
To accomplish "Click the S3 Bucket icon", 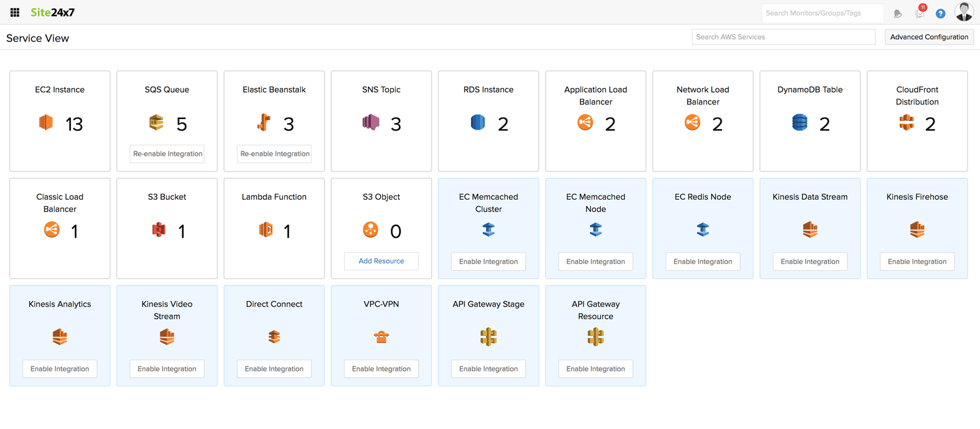I will click(x=159, y=230).
